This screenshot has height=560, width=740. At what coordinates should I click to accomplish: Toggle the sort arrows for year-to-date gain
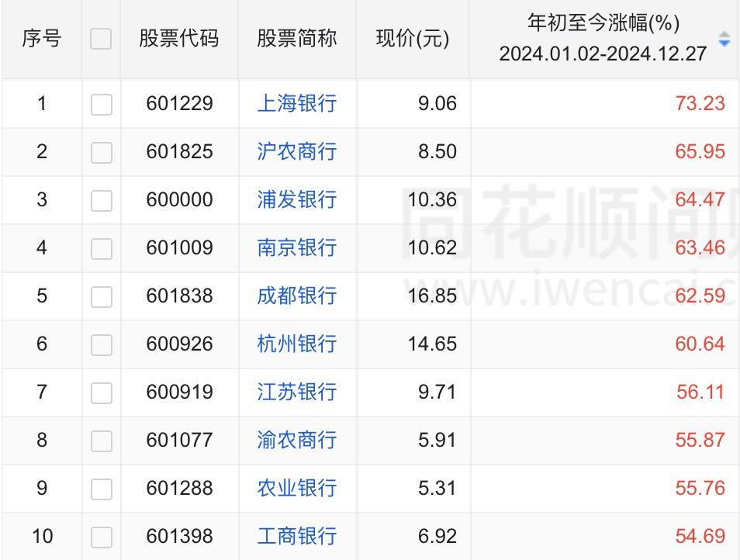[x=724, y=39]
